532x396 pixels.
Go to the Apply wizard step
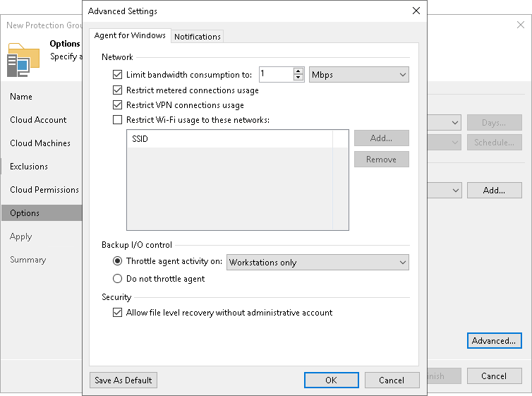pos(20,236)
